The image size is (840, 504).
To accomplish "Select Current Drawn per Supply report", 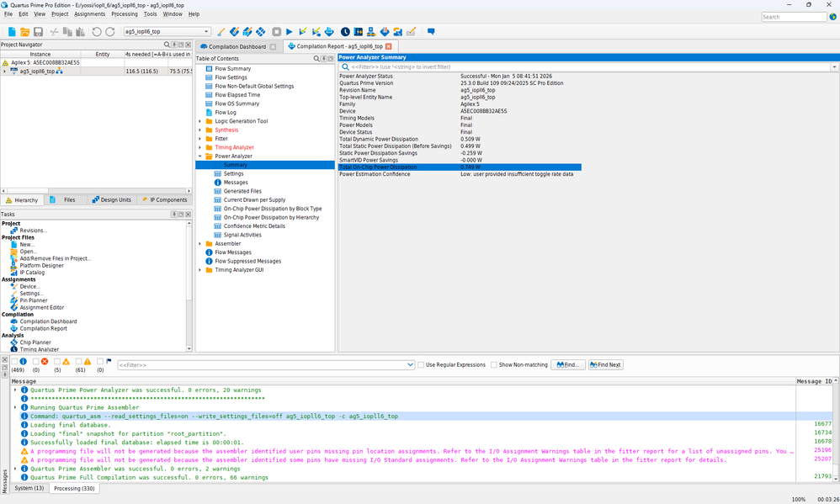I will coord(254,200).
